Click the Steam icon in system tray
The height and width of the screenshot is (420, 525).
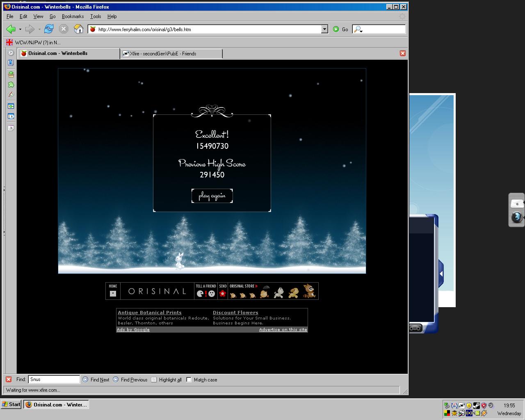click(x=477, y=405)
